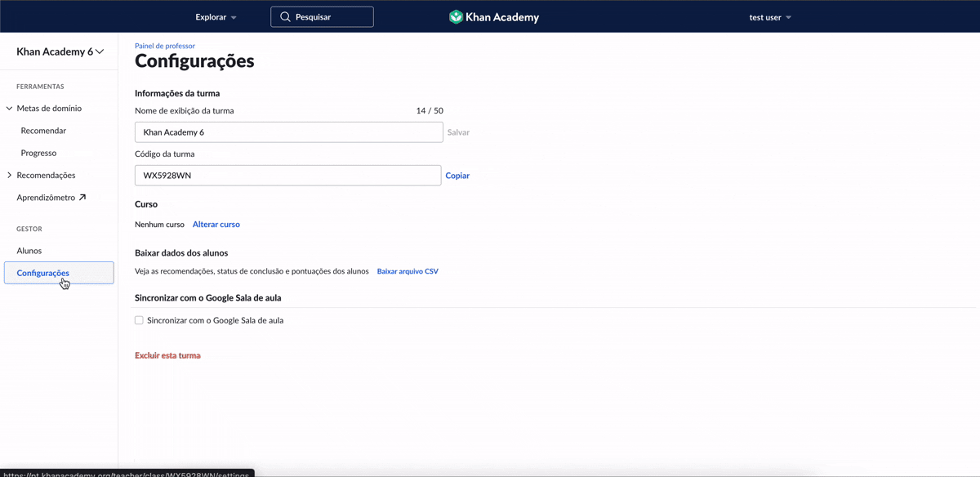Click the Nenhum curso text
The height and width of the screenshot is (477, 980).
(x=159, y=224)
